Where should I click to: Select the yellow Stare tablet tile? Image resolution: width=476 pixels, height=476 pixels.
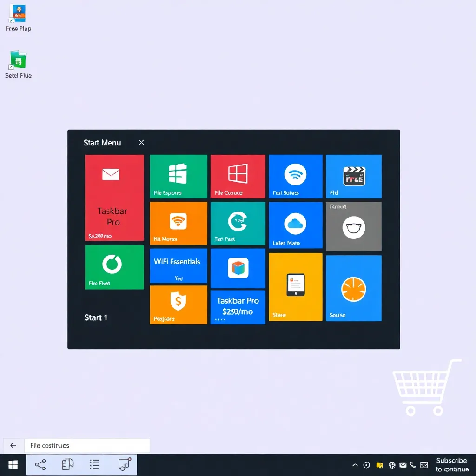[x=295, y=287]
